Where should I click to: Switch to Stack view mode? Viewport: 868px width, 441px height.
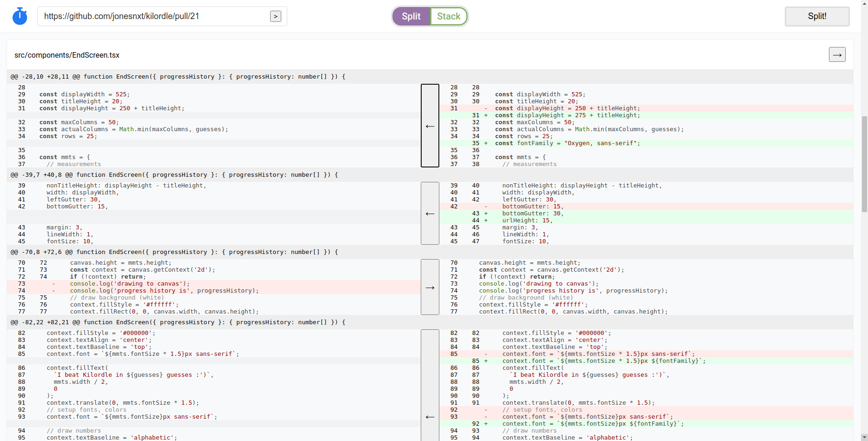(x=449, y=16)
